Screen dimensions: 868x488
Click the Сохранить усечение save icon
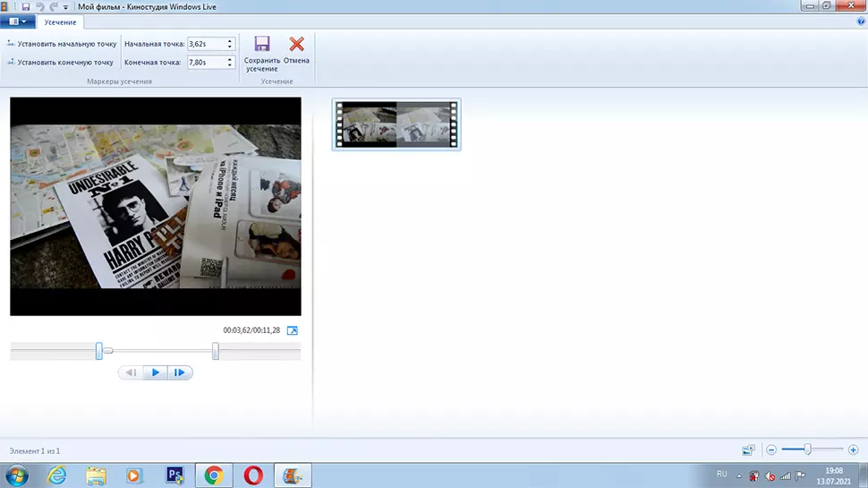pyautogui.click(x=261, y=45)
